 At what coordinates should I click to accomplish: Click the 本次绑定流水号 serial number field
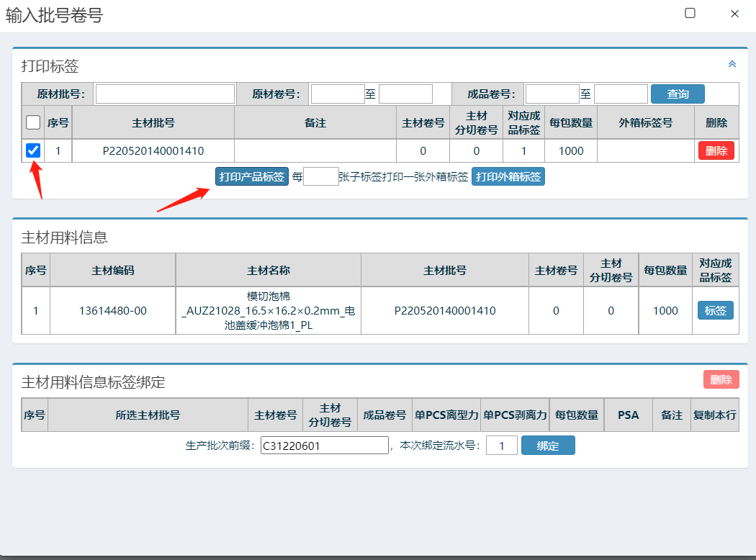point(501,446)
